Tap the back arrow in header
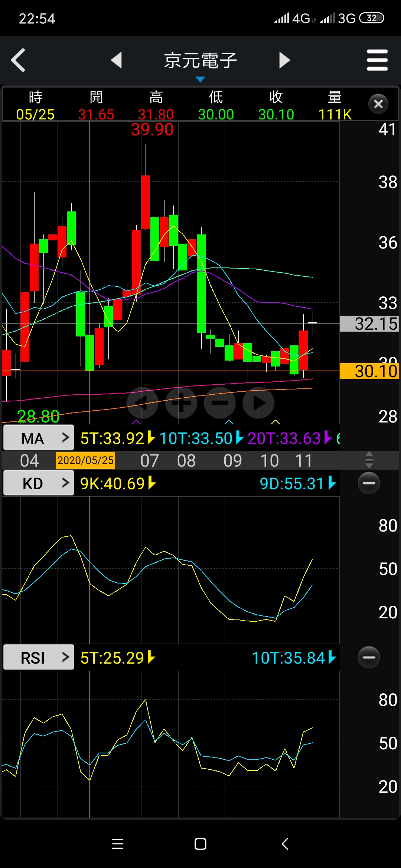Image resolution: width=401 pixels, height=868 pixels. coord(19,60)
